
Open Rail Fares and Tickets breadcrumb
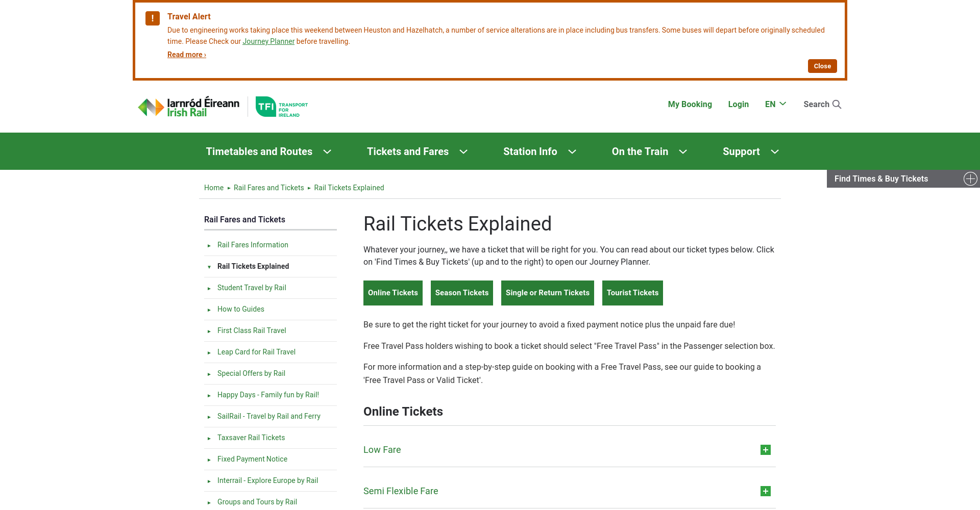tap(268, 188)
